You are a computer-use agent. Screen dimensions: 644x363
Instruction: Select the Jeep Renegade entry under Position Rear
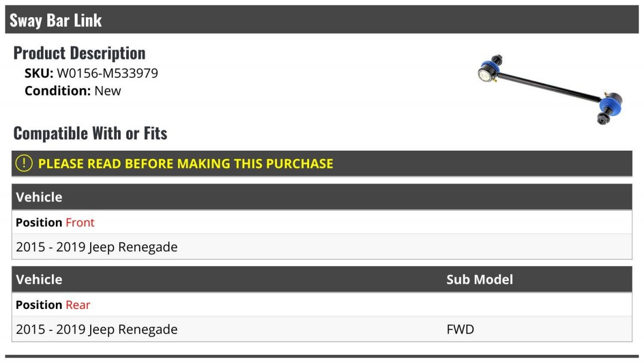coord(97,329)
